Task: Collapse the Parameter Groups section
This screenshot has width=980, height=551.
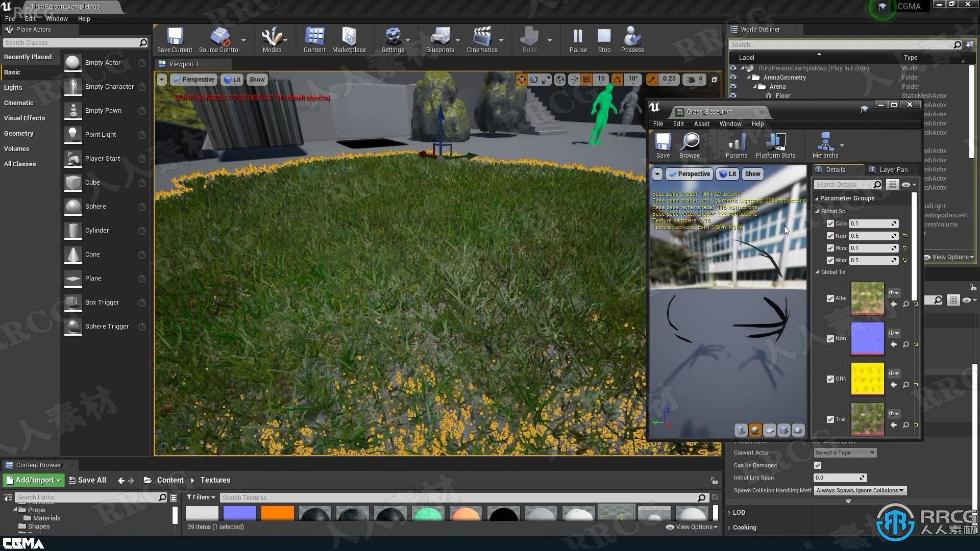Action: 817,198
